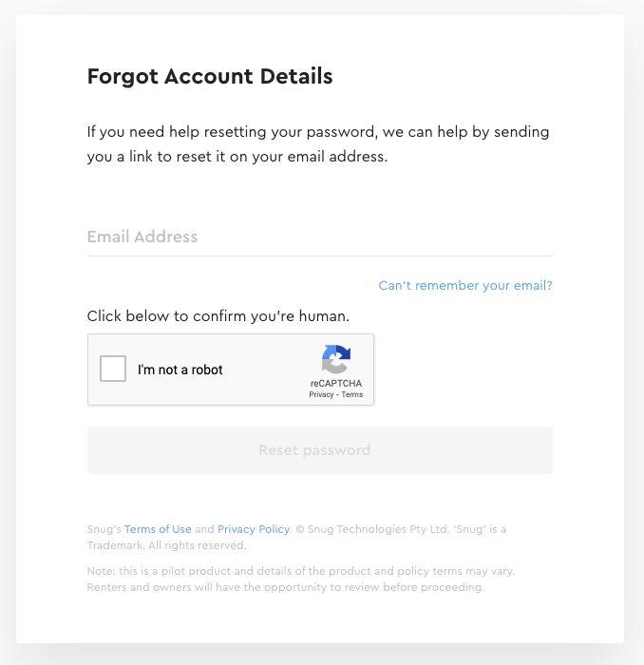
Task: Open the reCAPTCHA Privacy link
Action: click(x=320, y=394)
